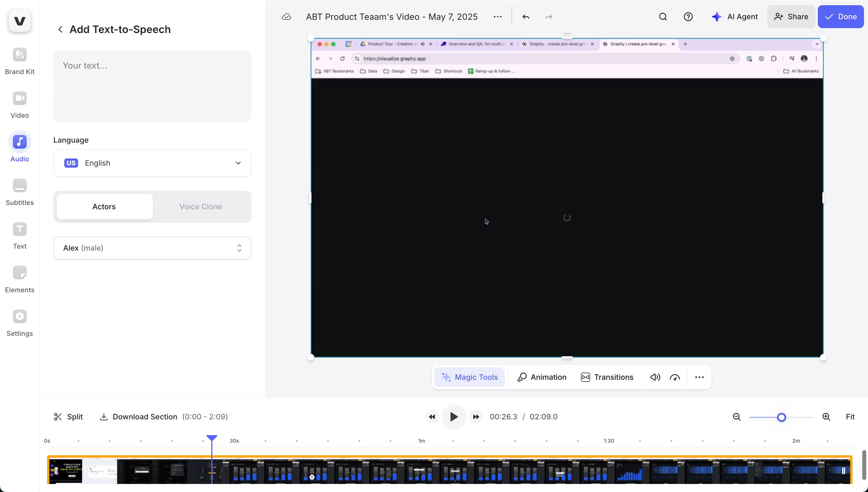Open the Alex (male) voice selector

point(152,248)
